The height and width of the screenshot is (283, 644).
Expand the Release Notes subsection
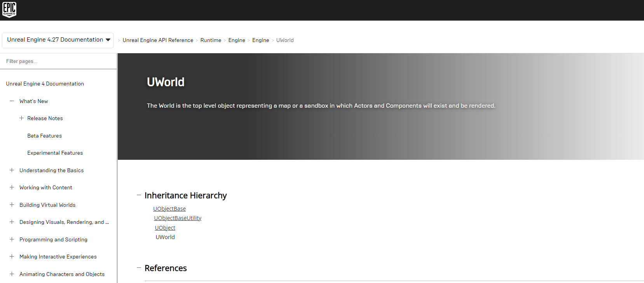pos(21,118)
